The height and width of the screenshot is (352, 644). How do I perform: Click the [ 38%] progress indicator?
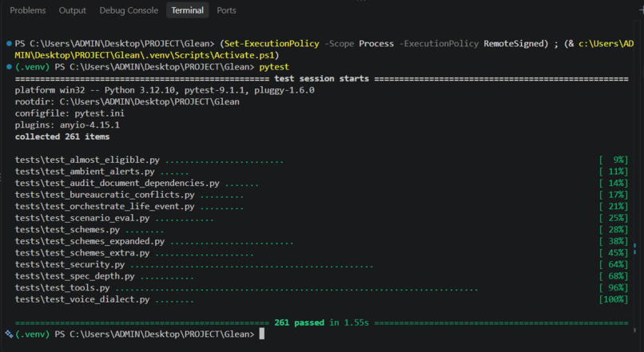pos(614,241)
